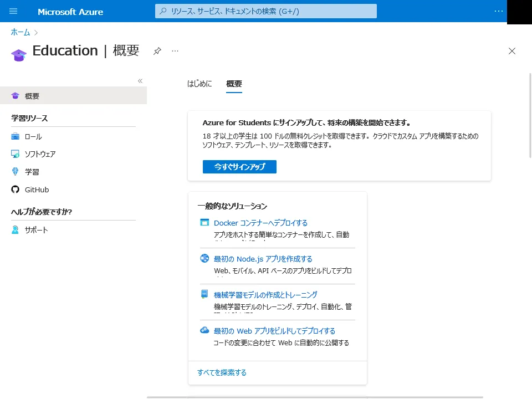The image size is (532, 399).
Task: Click the Docker container solution icon
Action: [204, 223]
